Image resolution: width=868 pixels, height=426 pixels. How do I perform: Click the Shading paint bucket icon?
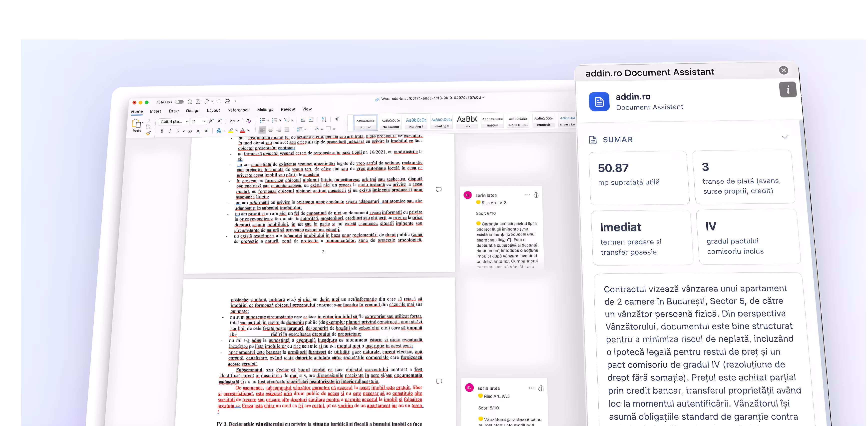[x=316, y=129]
